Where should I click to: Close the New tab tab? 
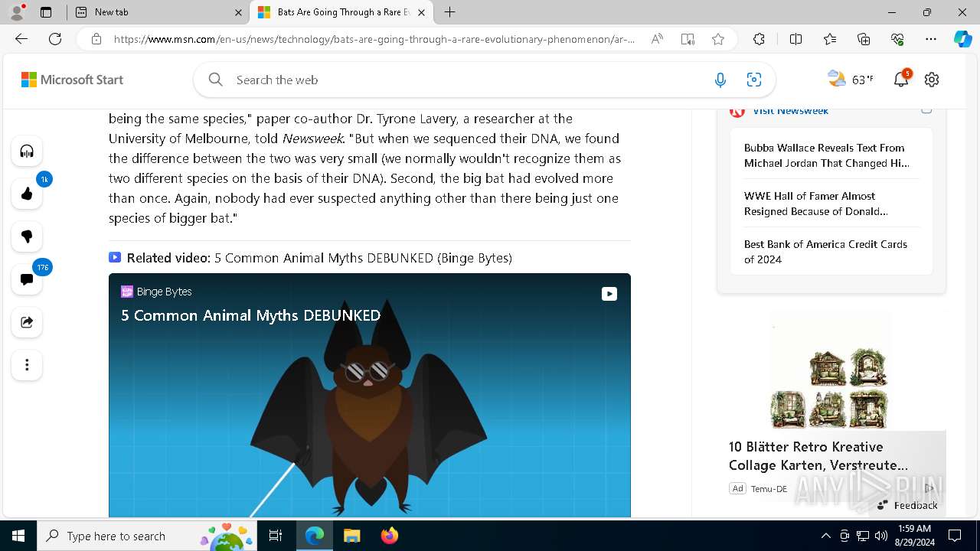coord(238,12)
